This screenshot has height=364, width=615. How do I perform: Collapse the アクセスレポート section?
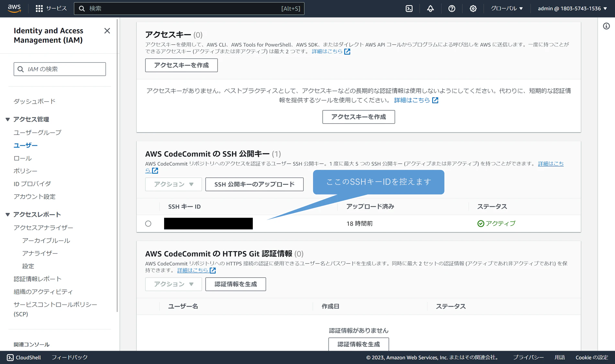(8, 215)
